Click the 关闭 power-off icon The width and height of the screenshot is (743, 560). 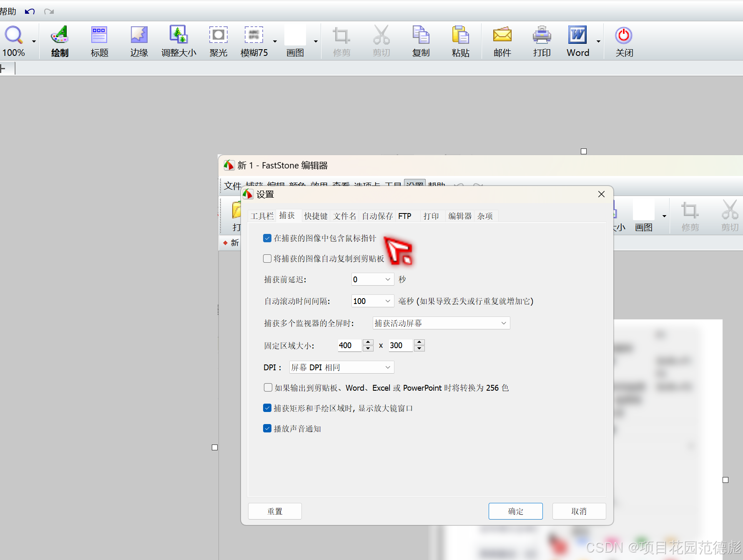[624, 35]
